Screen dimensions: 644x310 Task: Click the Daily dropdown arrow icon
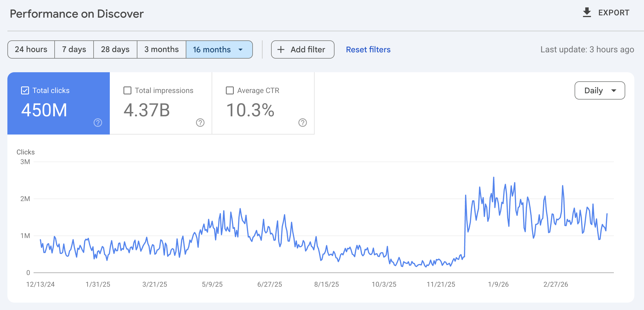point(614,90)
